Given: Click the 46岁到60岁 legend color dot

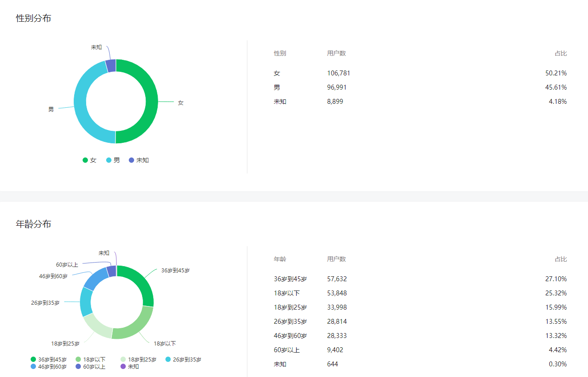Looking at the screenshot, I should (x=33, y=367).
